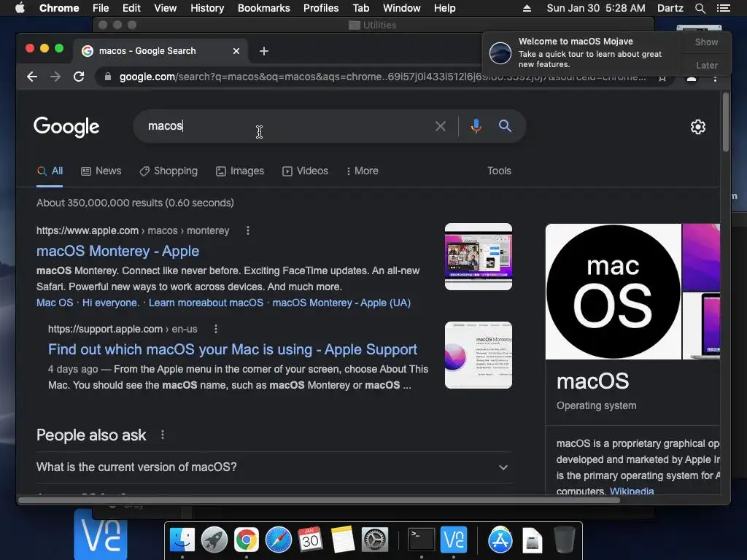Open the Chrome History menu
Screen dimensions: 747x560
[207, 8]
